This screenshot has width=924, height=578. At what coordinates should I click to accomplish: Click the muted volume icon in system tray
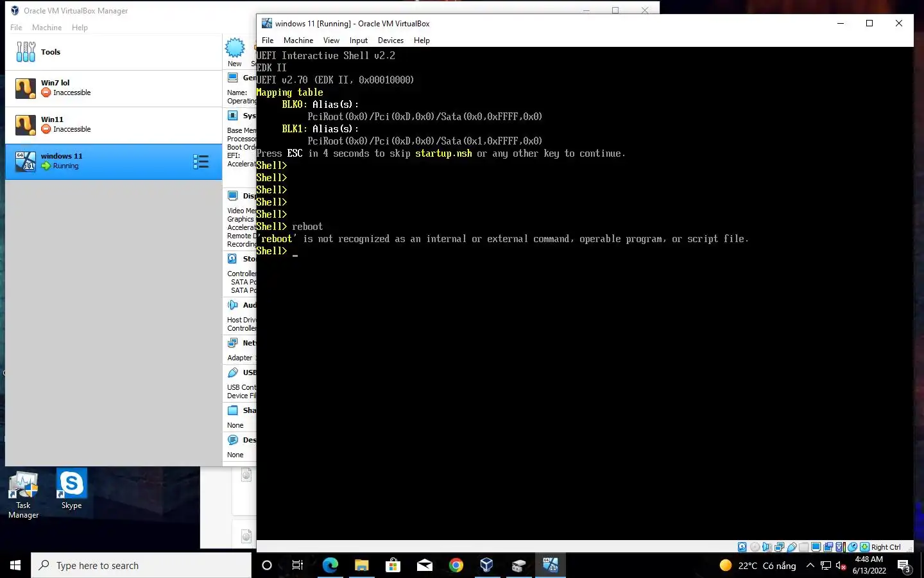[x=841, y=565]
